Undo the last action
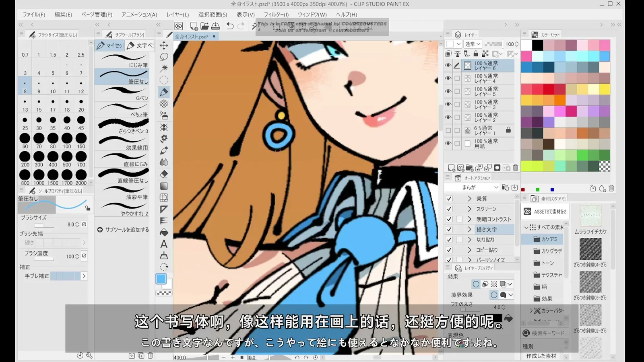 pyautogui.click(x=230, y=26)
